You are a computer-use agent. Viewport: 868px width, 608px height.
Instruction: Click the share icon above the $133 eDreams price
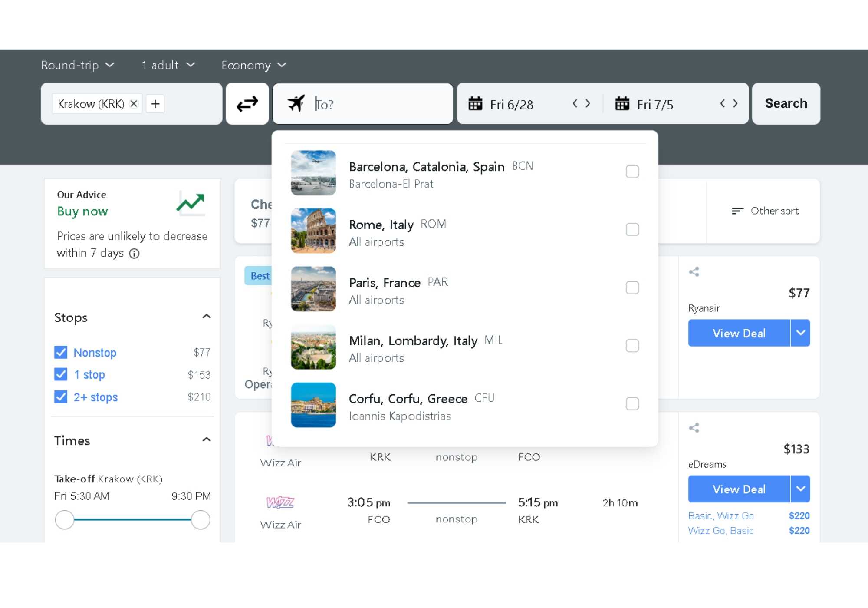click(x=694, y=428)
